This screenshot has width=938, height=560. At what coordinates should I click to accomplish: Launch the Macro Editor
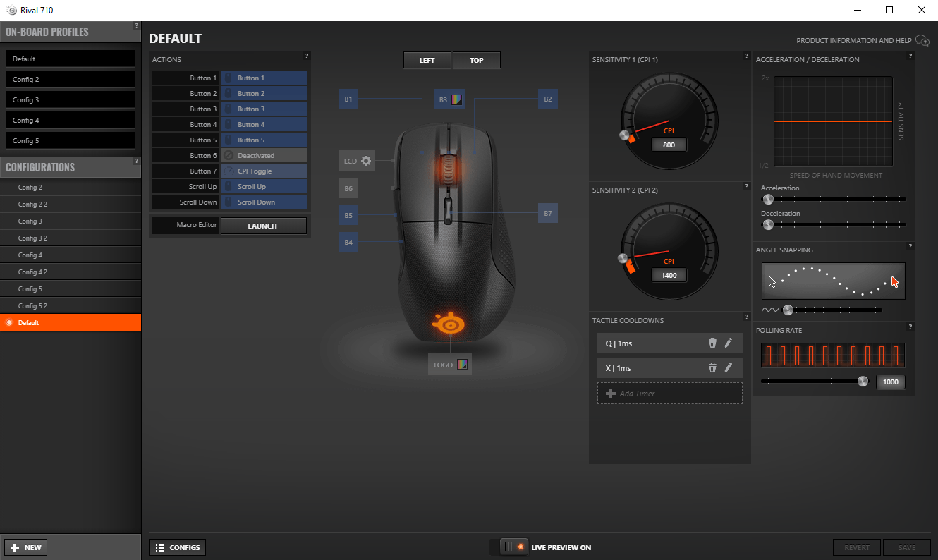click(x=264, y=226)
